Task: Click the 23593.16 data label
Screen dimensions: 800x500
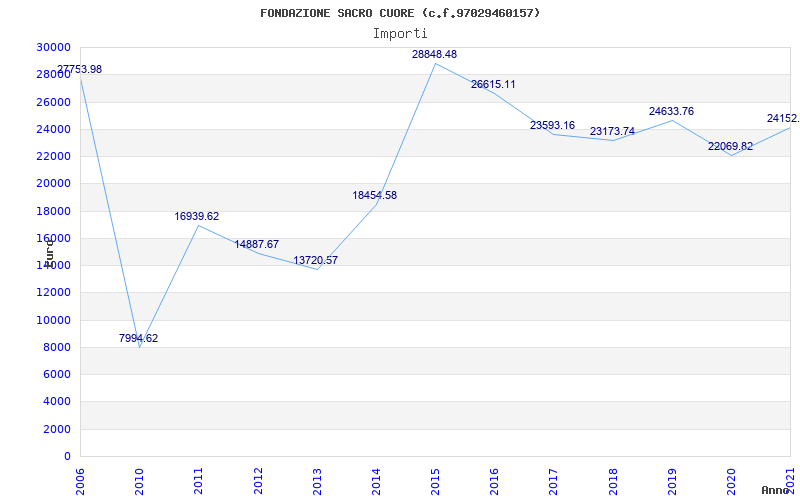Action: coord(553,126)
